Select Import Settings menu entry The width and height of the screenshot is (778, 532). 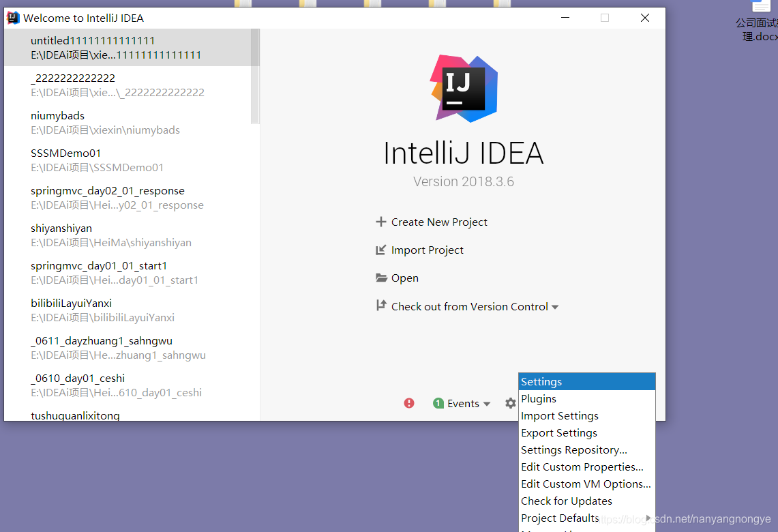(x=587, y=416)
